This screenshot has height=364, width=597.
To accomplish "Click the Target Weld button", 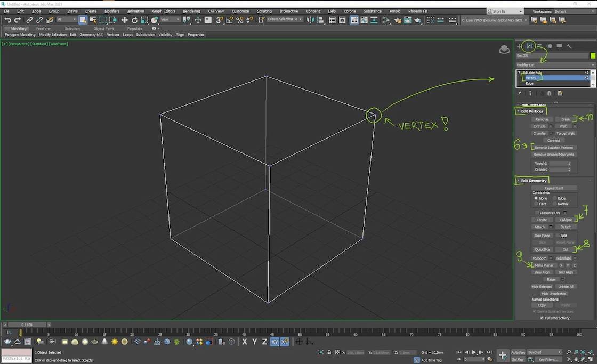I will (x=566, y=133).
